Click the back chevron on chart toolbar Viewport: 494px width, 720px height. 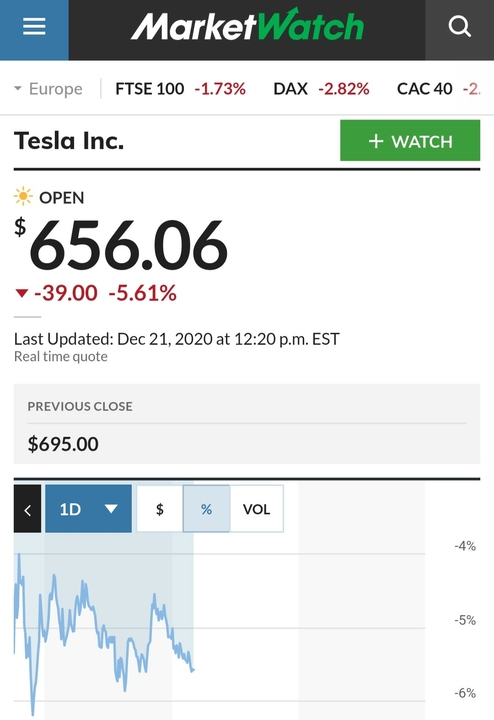[x=28, y=509]
